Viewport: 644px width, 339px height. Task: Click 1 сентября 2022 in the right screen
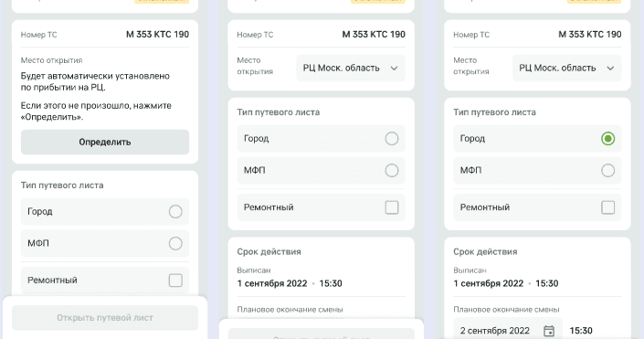(x=489, y=283)
